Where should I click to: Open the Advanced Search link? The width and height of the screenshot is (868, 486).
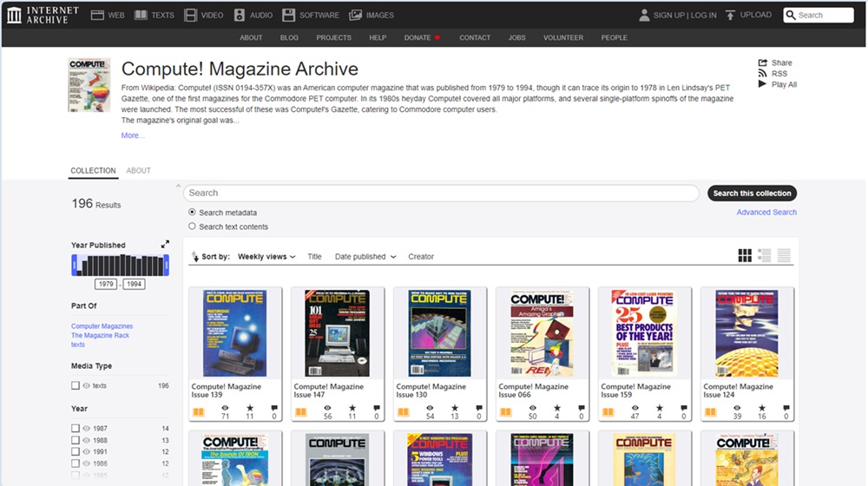pyautogui.click(x=766, y=213)
